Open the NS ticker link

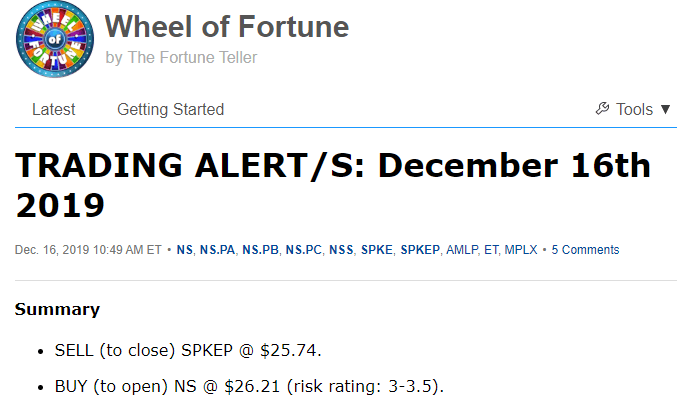(x=185, y=250)
